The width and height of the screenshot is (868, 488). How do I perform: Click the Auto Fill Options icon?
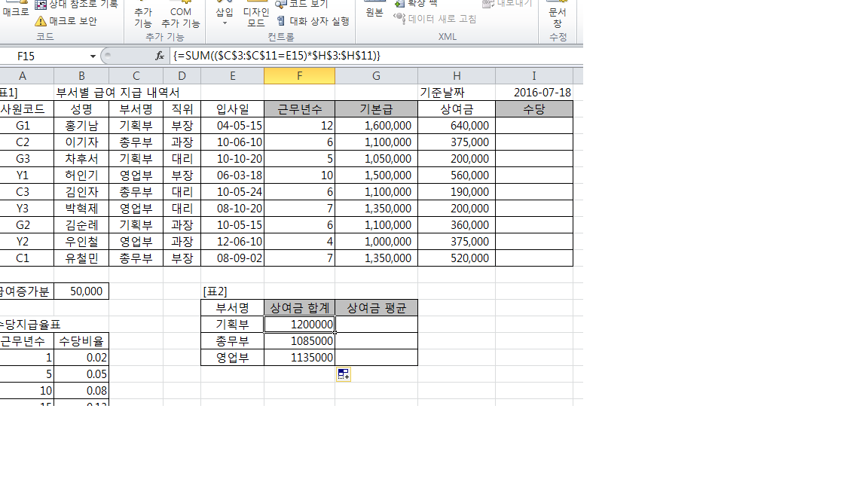(343, 374)
